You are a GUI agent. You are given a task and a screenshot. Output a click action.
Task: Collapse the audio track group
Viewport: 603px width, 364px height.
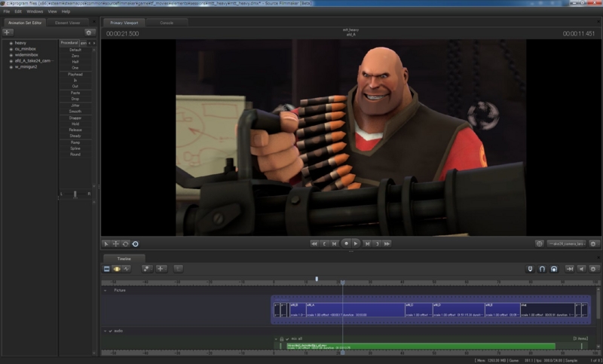tap(105, 331)
